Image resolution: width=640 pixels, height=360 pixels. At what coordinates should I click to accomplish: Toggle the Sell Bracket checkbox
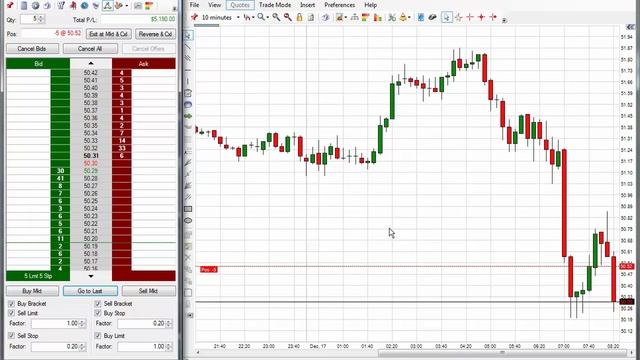[x=98, y=304]
